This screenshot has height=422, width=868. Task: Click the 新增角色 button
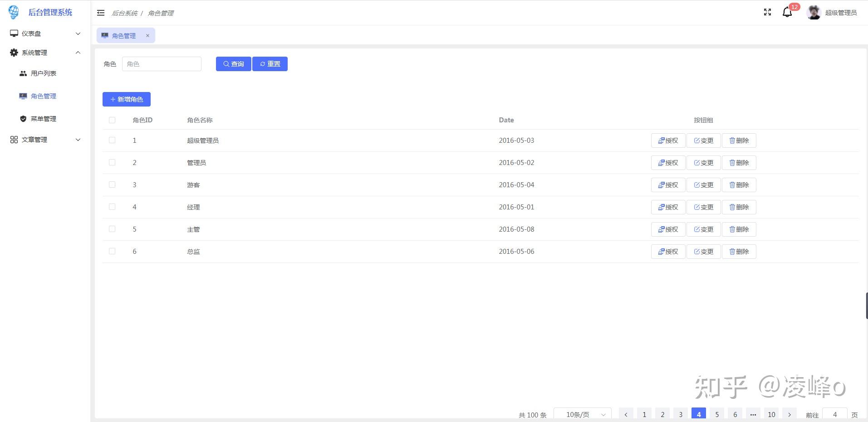[x=127, y=99]
